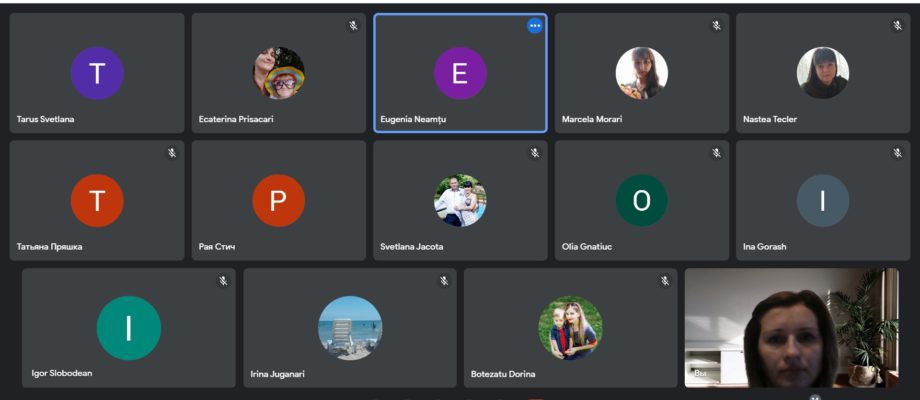Click Marcela Morari's profile photo
The height and width of the screenshot is (400, 920).
click(x=641, y=73)
